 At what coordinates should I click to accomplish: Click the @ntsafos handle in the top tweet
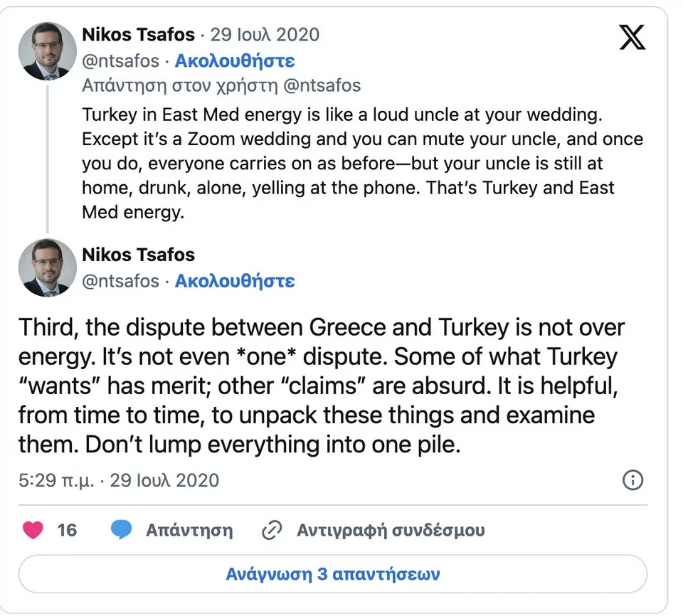tap(121, 60)
